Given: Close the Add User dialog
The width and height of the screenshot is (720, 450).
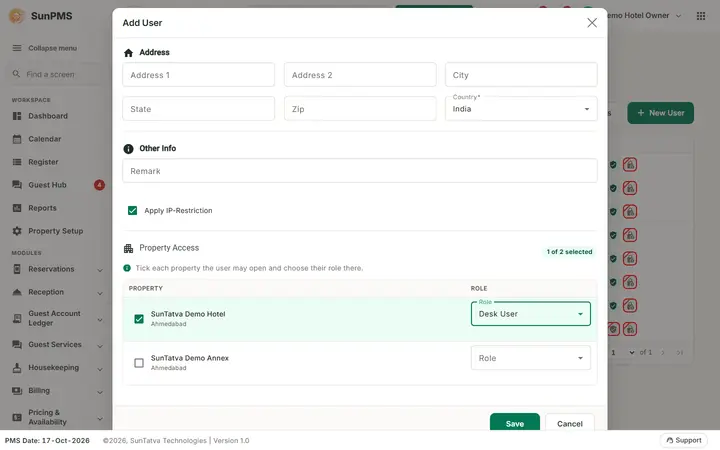Looking at the screenshot, I should coord(592,22).
